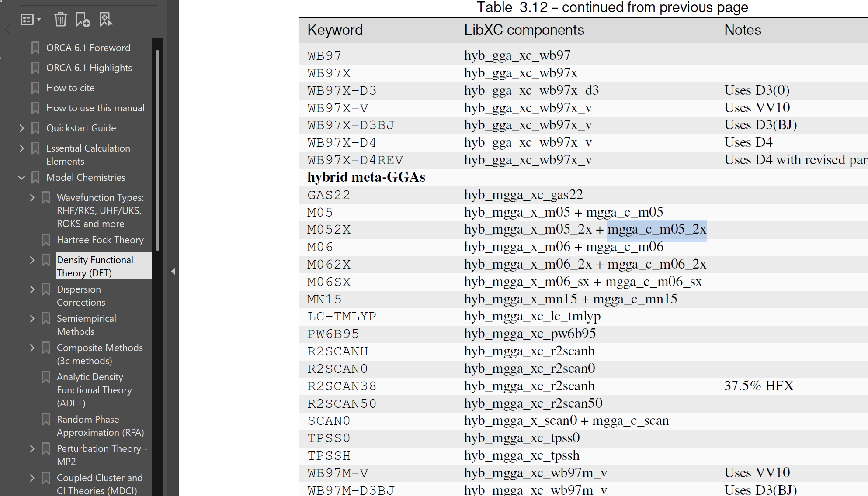Click the R2SCAN50 keyword cell
The image size is (868, 496).
(342, 403)
